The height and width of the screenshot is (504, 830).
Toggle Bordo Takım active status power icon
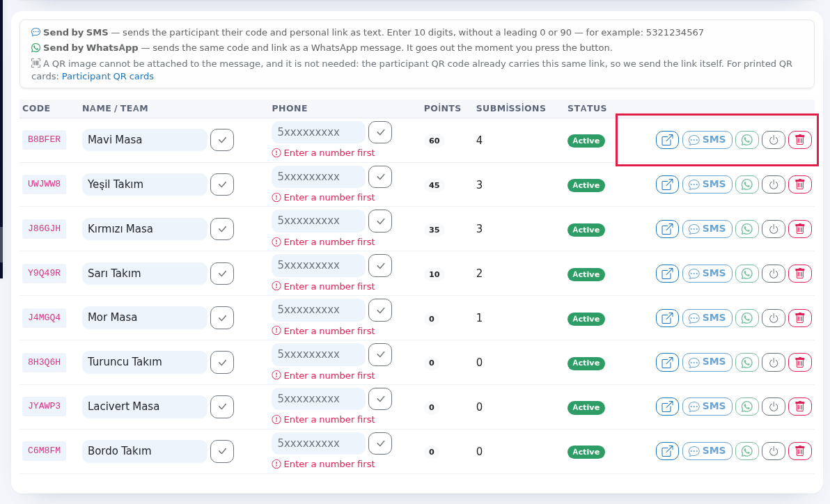point(774,451)
